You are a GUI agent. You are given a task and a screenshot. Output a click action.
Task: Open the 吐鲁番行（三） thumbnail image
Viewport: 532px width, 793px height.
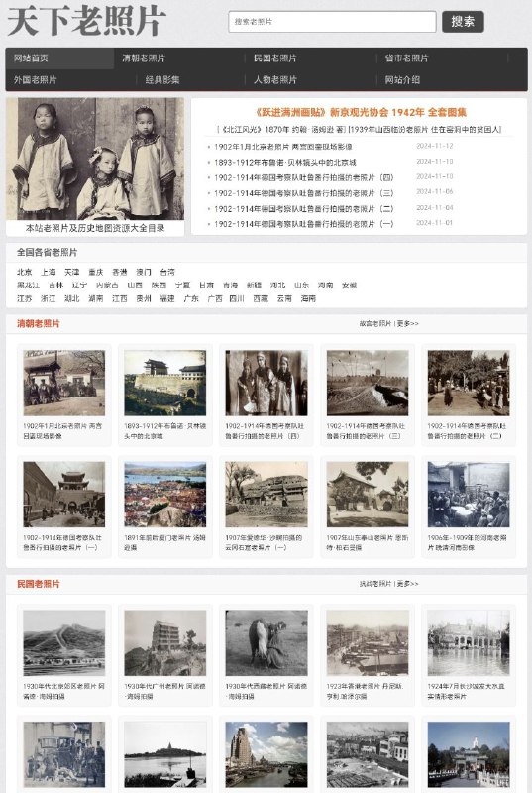(368, 383)
